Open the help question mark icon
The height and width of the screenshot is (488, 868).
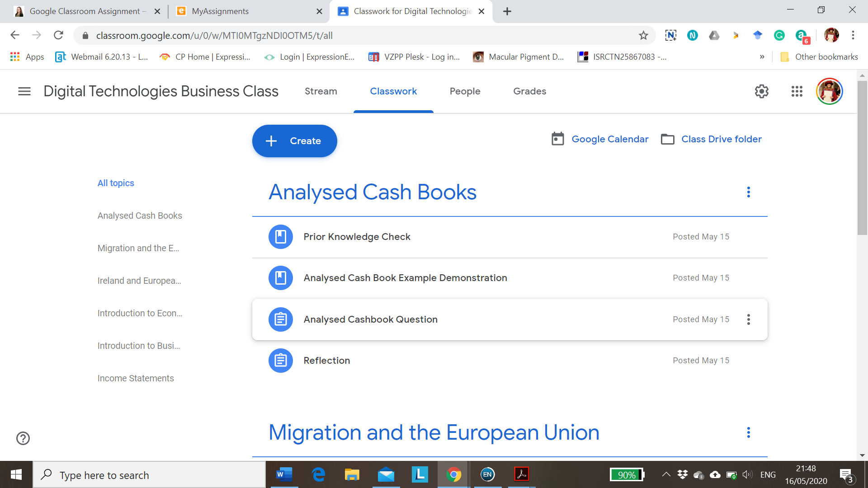[23, 438]
